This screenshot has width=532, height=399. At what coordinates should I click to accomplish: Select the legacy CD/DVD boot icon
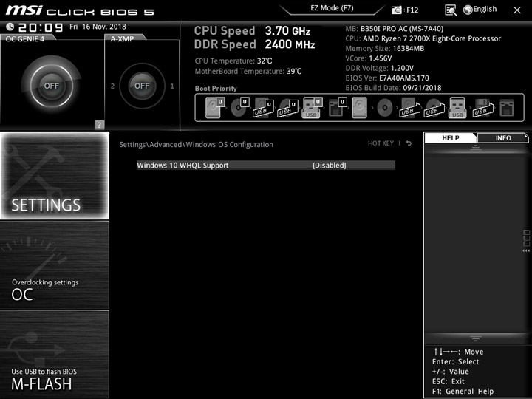point(384,108)
